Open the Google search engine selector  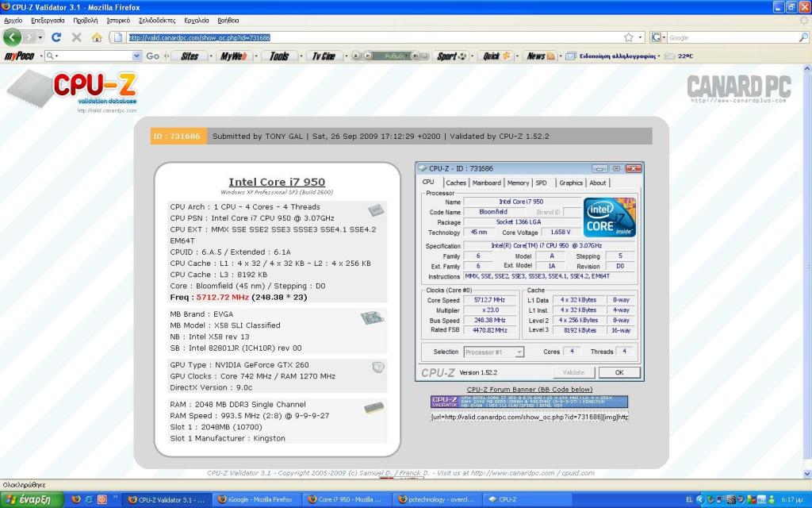coord(657,37)
